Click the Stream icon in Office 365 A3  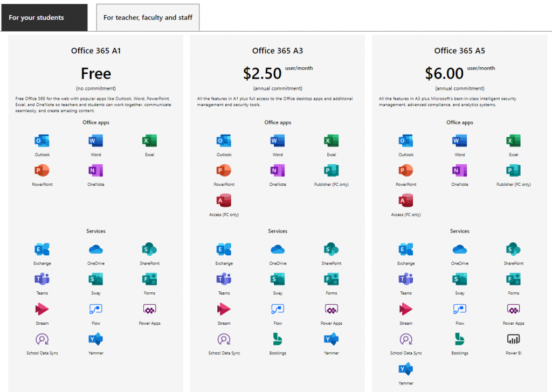[x=224, y=309]
